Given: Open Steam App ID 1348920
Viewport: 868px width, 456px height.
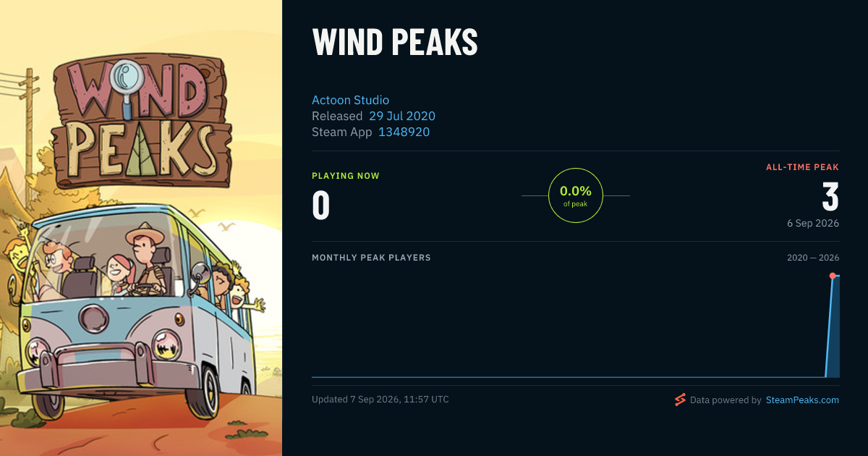Looking at the screenshot, I should tap(404, 132).
